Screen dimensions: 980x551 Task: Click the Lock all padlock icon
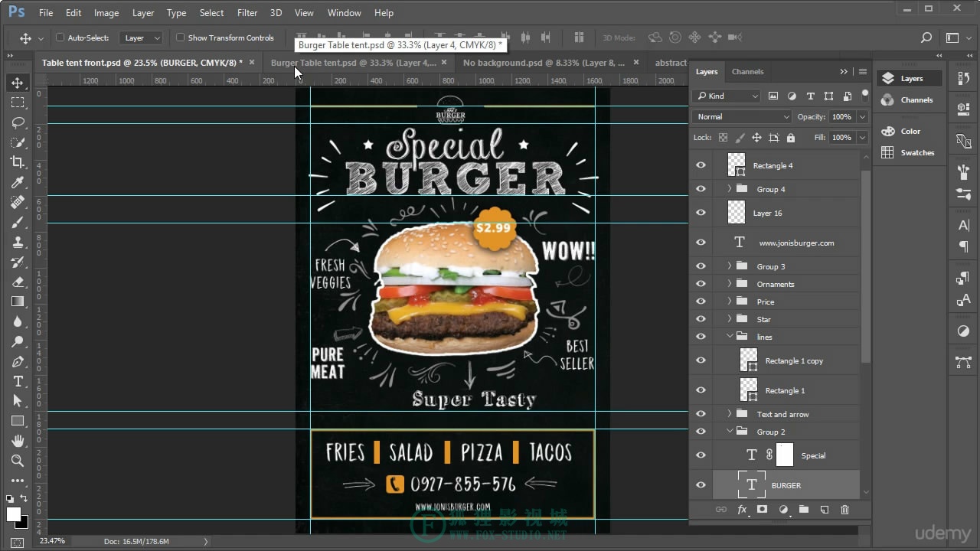click(791, 138)
